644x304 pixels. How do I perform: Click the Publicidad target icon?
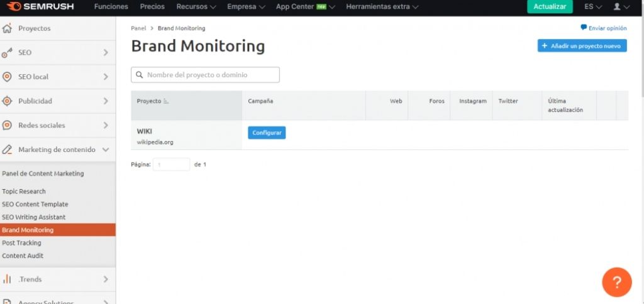pos(7,101)
